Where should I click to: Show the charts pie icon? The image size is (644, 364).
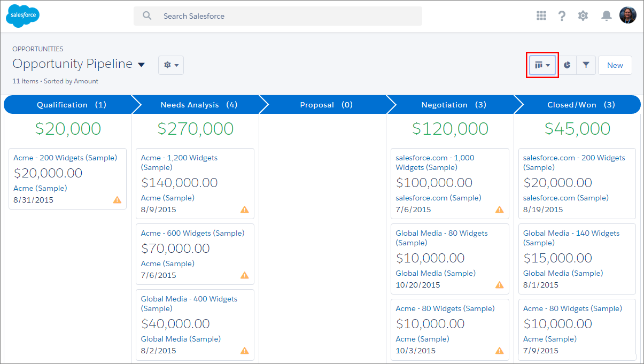point(568,65)
